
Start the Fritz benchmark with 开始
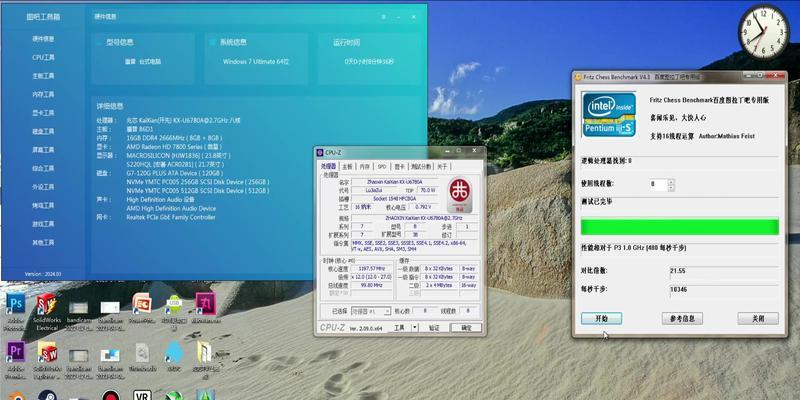602,318
